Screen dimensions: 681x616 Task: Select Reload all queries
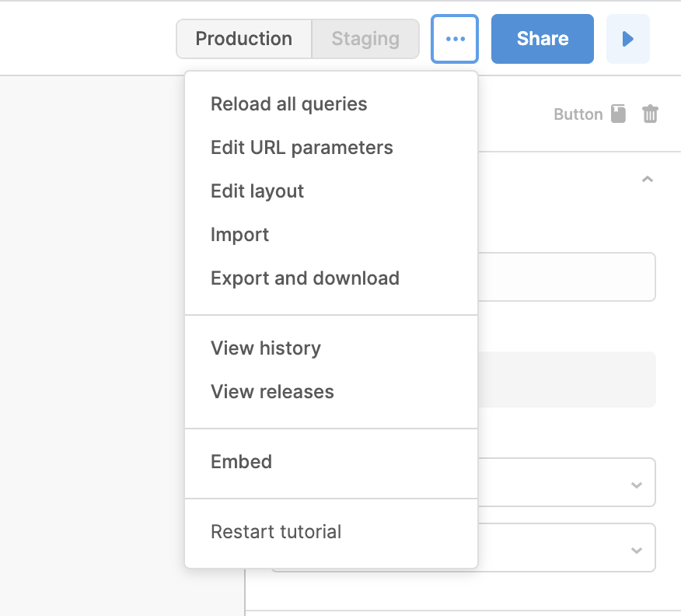(331, 104)
